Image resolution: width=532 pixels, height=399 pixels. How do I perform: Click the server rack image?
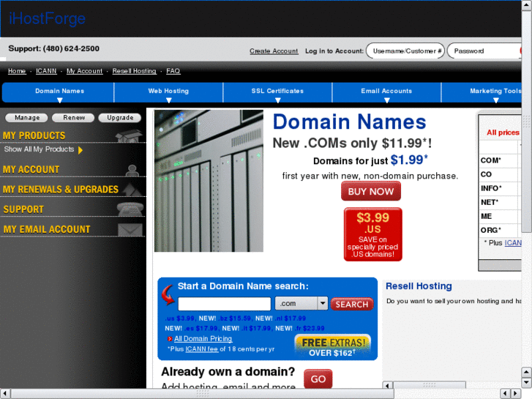click(209, 181)
